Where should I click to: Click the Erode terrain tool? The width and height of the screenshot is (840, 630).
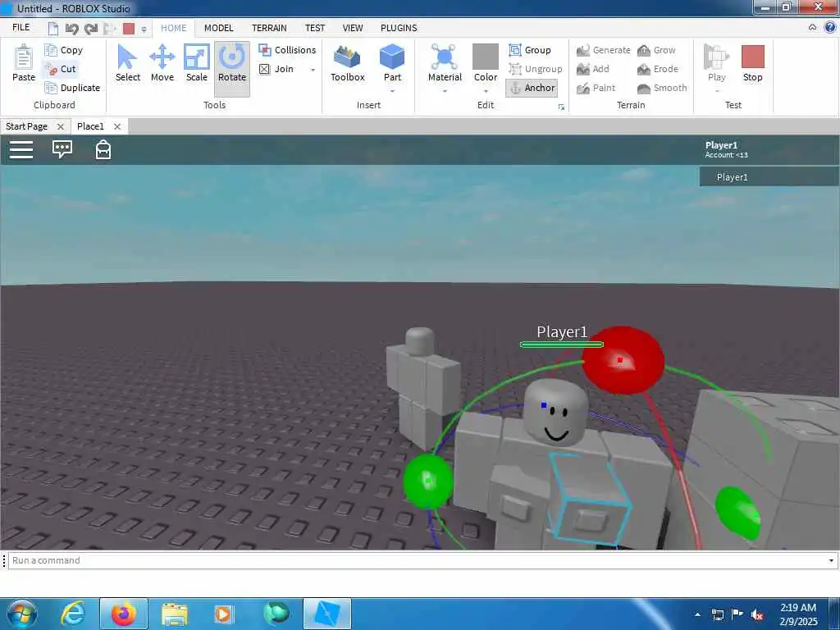click(658, 69)
